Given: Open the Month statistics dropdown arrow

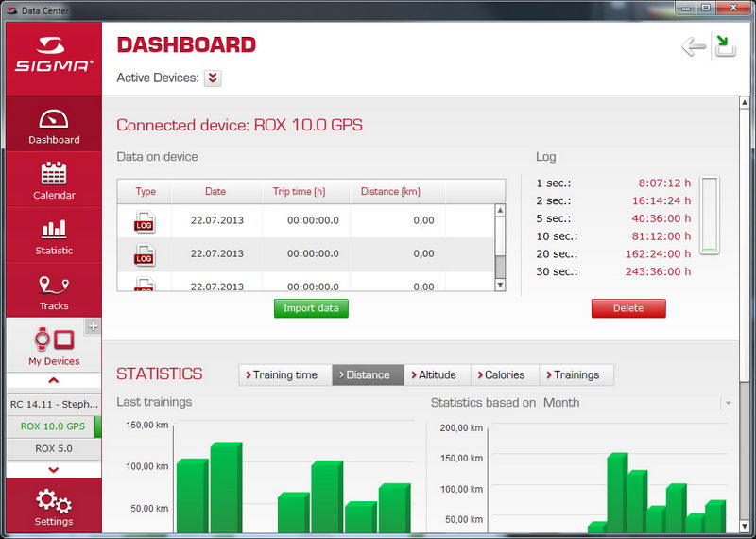Looking at the screenshot, I should [x=728, y=403].
